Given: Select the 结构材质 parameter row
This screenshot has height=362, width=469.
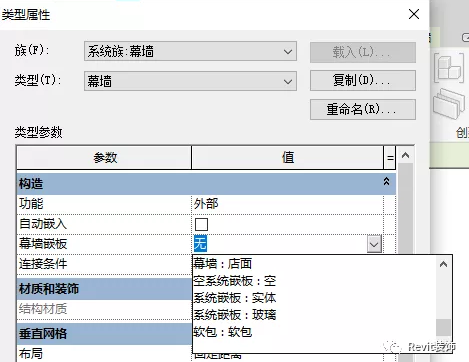Looking at the screenshot, I should (x=104, y=309).
